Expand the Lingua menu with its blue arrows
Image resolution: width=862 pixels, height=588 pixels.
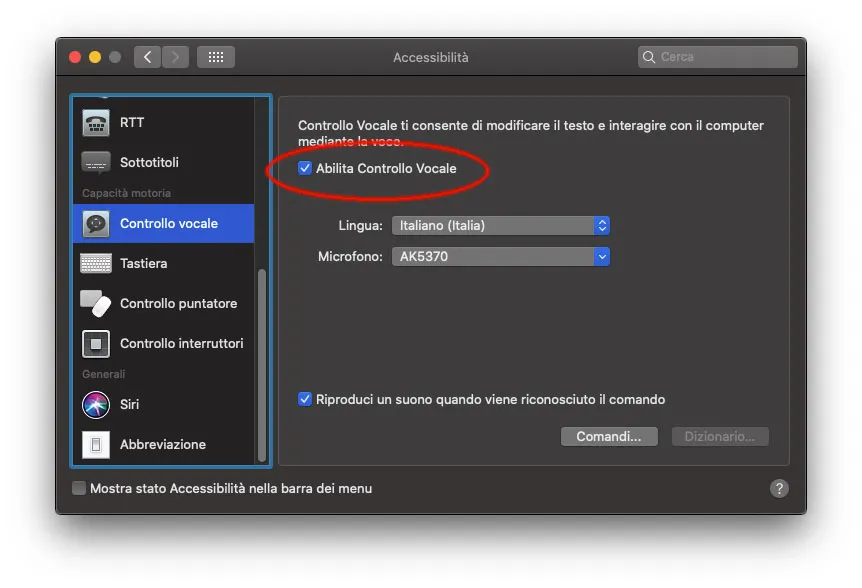tap(601, 226)
